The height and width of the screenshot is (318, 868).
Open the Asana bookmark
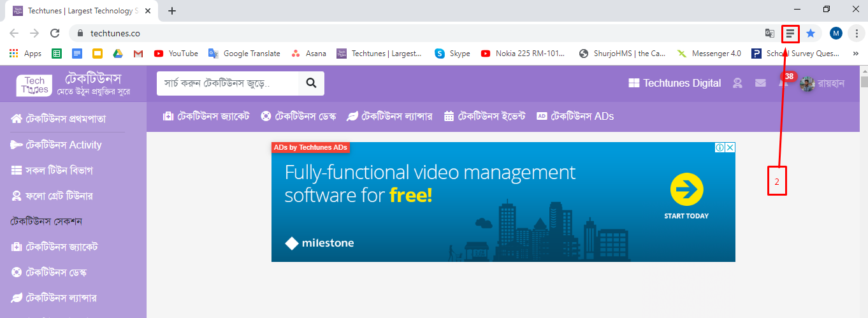pyautogui.click(x=308, y=54)
